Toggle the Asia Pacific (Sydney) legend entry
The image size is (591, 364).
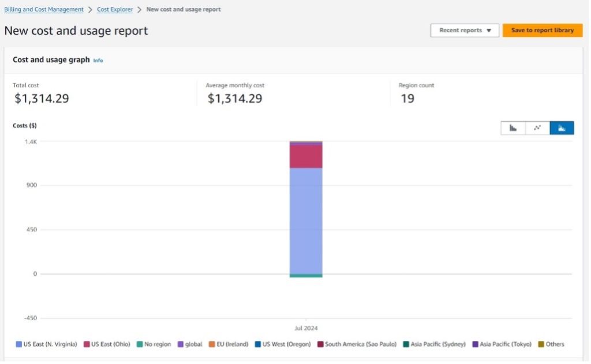click(435, 344)
